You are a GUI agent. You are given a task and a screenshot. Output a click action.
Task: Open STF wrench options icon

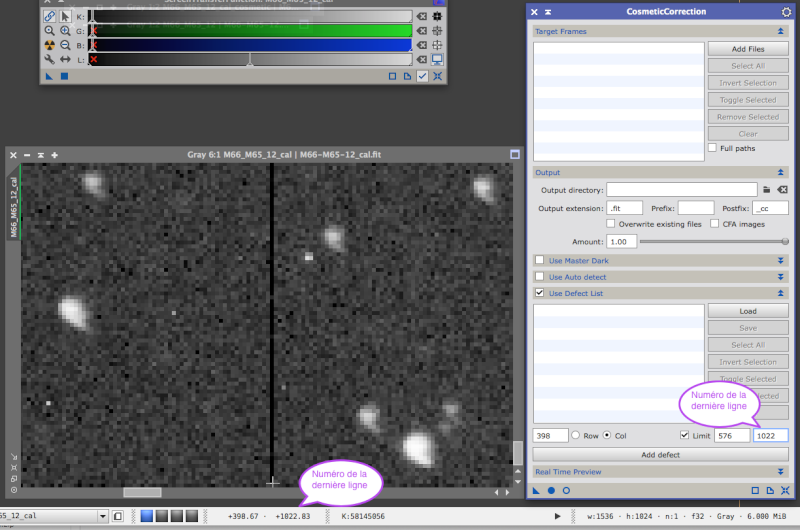point(49,60)
